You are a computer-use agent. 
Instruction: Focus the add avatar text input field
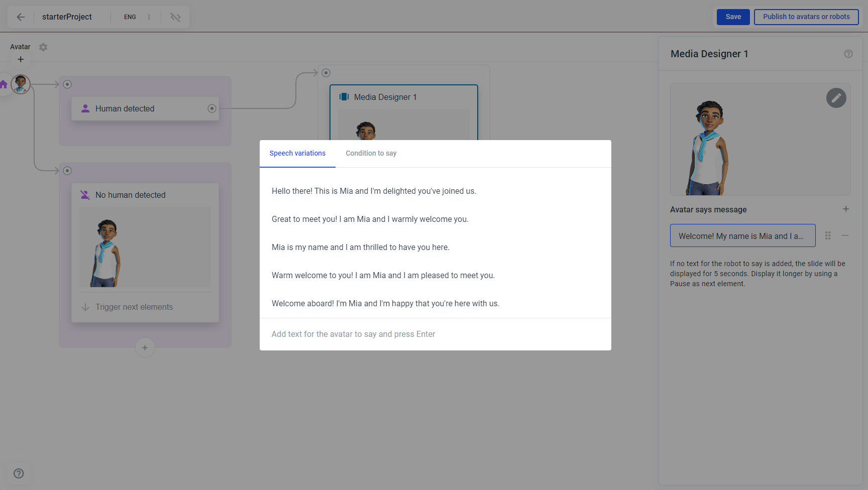[x=435, y=334]
